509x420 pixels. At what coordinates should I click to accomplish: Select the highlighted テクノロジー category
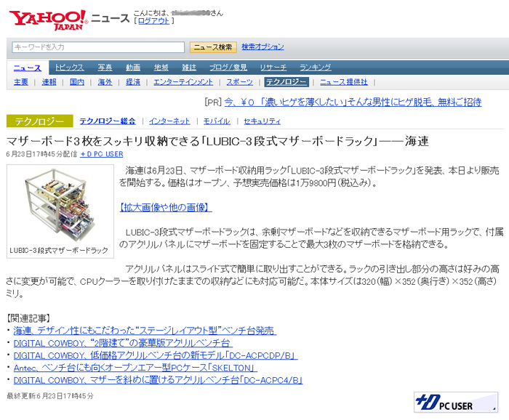(286, 82)
